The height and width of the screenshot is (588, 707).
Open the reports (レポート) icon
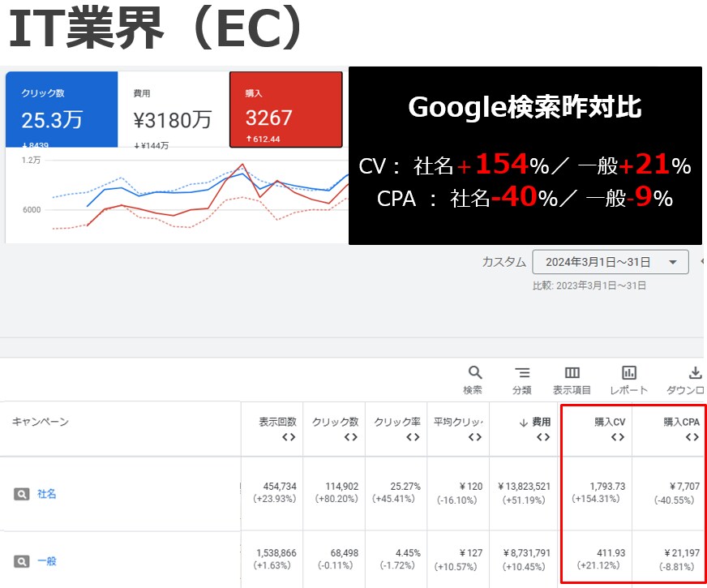[629, 372]
